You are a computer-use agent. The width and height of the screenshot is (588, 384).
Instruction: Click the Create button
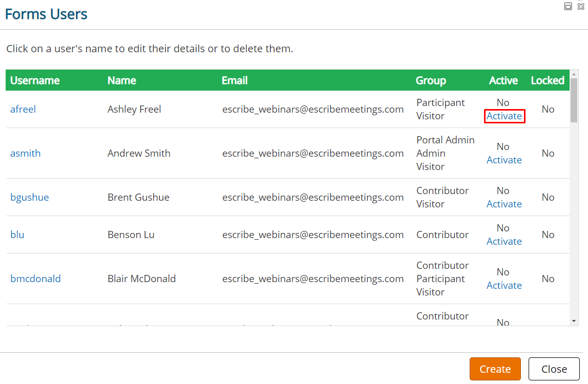click(495, 369)
